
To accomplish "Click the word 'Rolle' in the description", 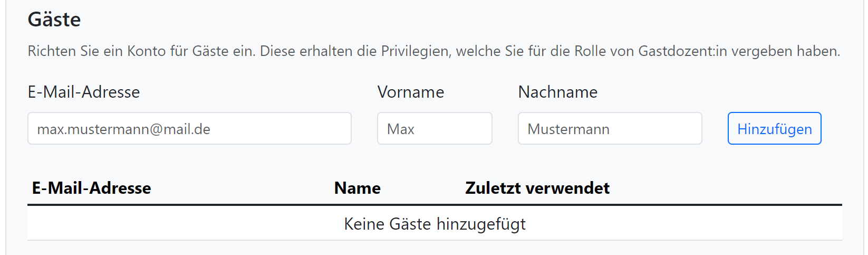I will (x=590, y=51).
